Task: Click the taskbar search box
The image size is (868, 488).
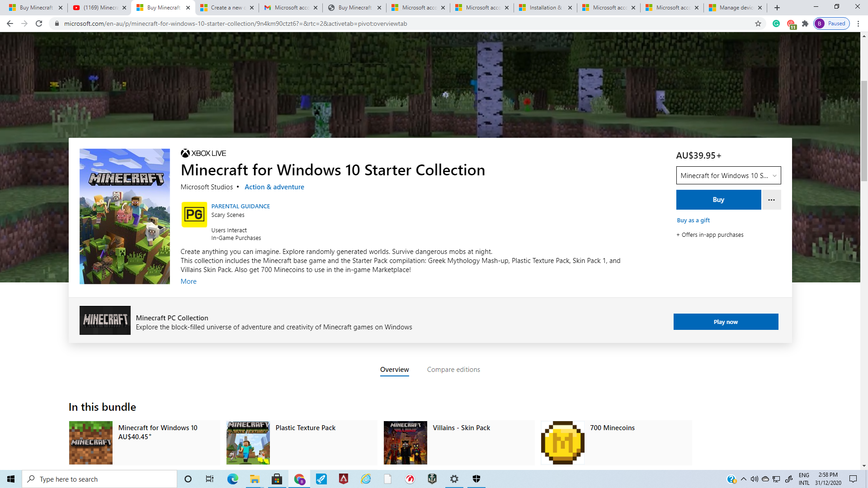Action: pos(99,479)
